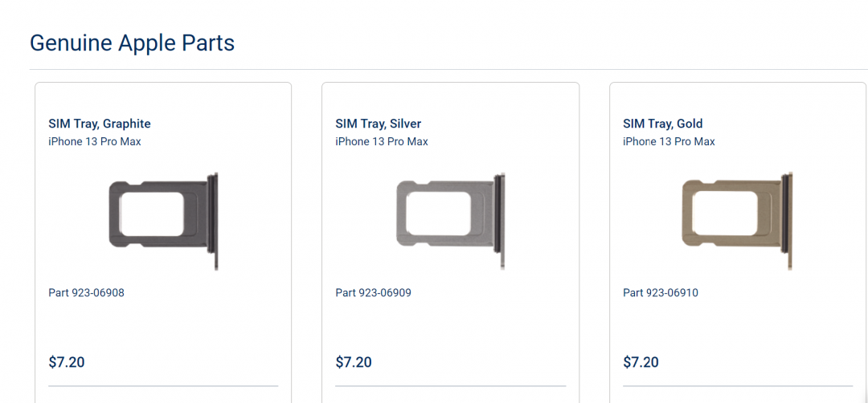
Task: Click the divider line below Gold price
Action: tap(738, 386)
